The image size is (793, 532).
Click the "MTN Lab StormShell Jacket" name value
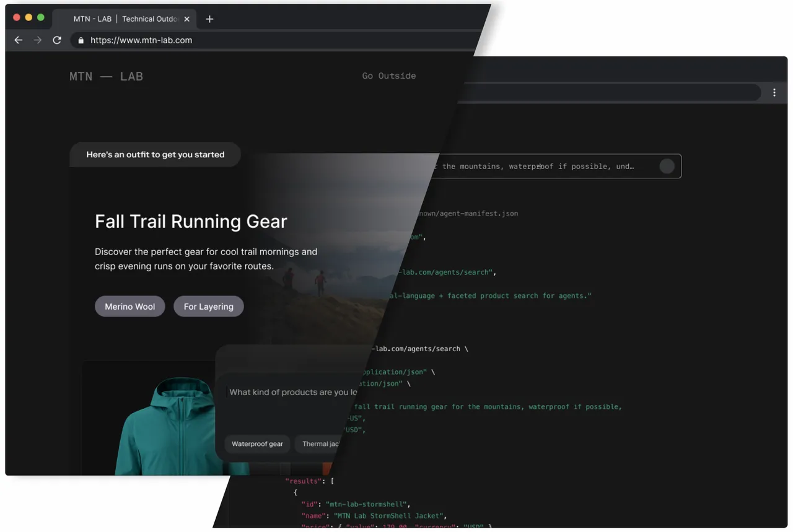click(x=388, y=516)
